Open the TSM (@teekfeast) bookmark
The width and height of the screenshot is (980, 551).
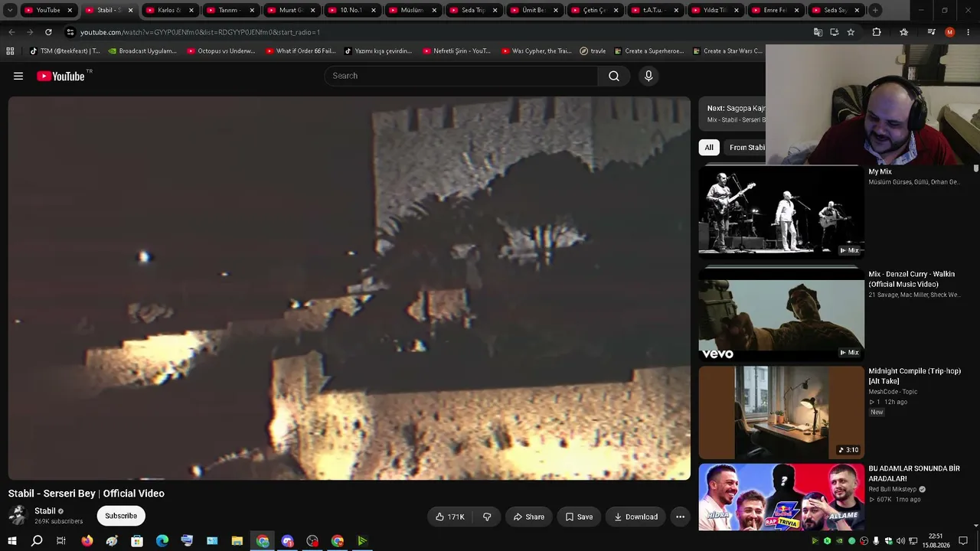[64, 51]
